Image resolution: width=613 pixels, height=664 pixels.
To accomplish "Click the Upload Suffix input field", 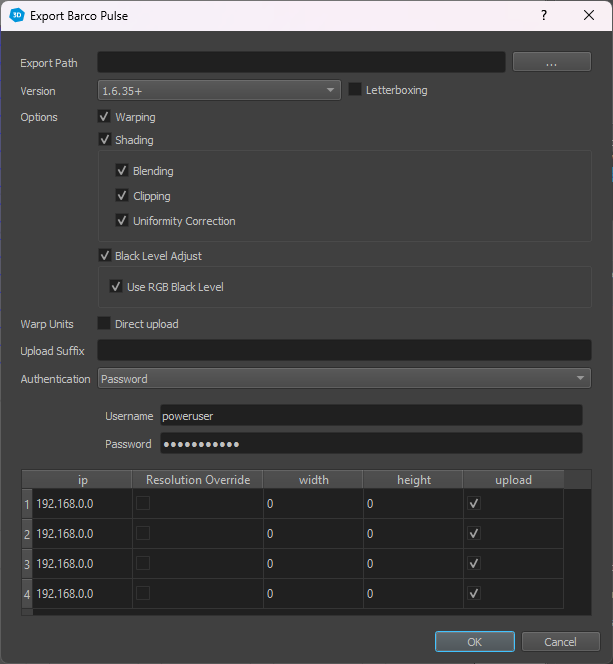I will tap(344, 351).
